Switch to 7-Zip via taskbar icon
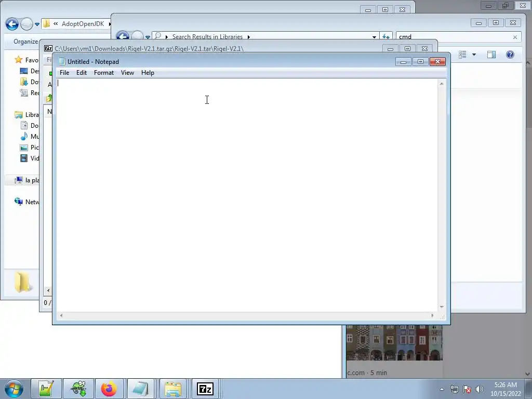 pyautogui.click(x=205, y=389)
